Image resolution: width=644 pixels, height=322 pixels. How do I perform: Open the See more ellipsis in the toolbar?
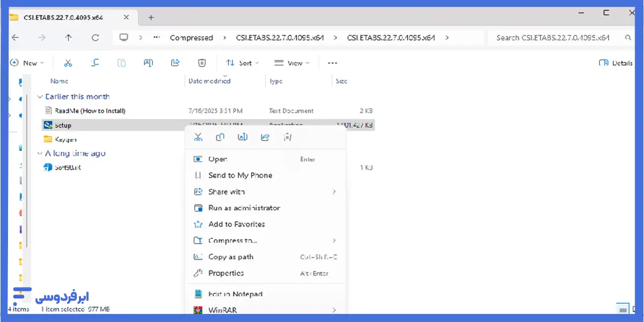(333, 63)
